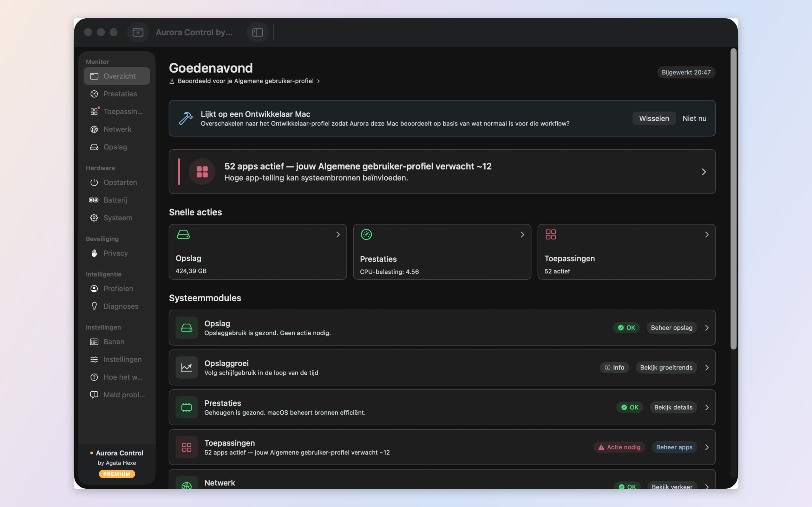Select the Batterij battery icon
812x507 pixels.
tap(94, 200)
